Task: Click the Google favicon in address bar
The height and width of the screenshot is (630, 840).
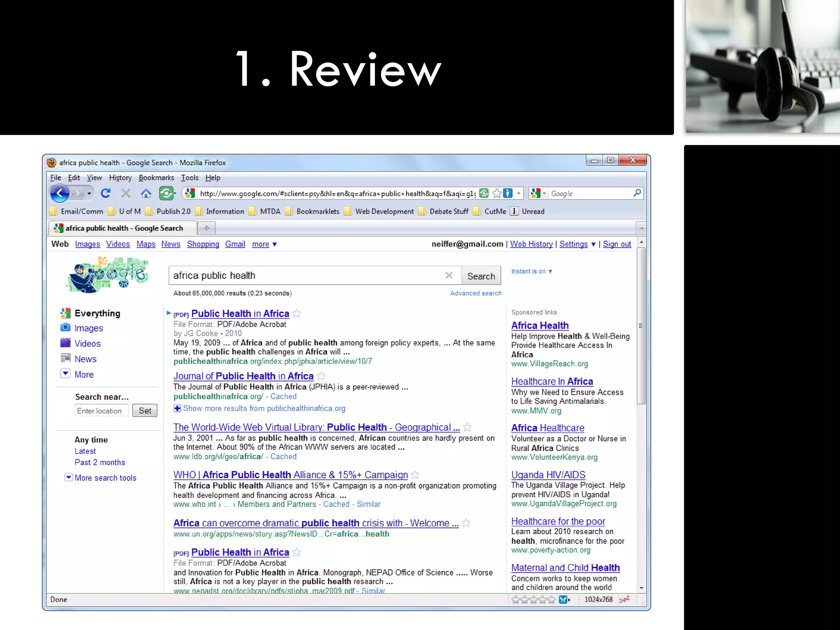Action: (x=190, y=193)
